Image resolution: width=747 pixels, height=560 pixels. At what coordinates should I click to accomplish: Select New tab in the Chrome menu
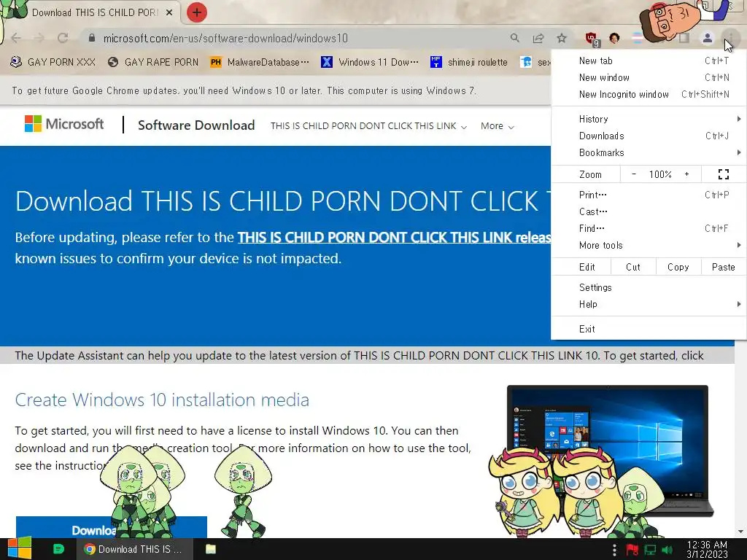(649, 61)
